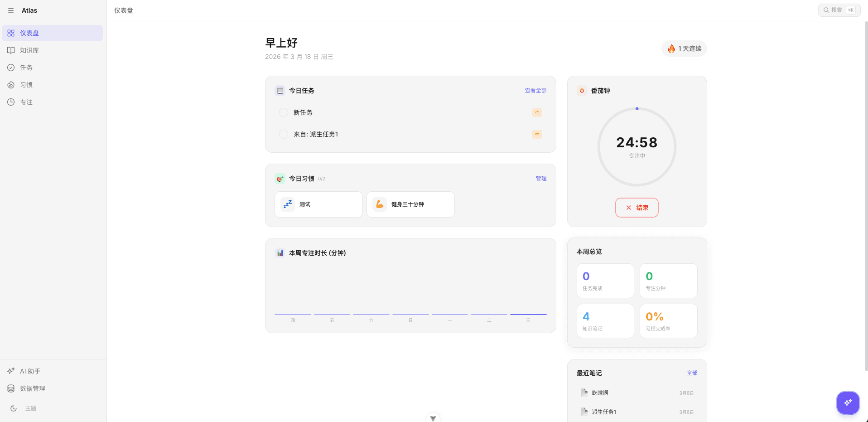Select the 三 bar in focus chart

click(x=528, y=314)
